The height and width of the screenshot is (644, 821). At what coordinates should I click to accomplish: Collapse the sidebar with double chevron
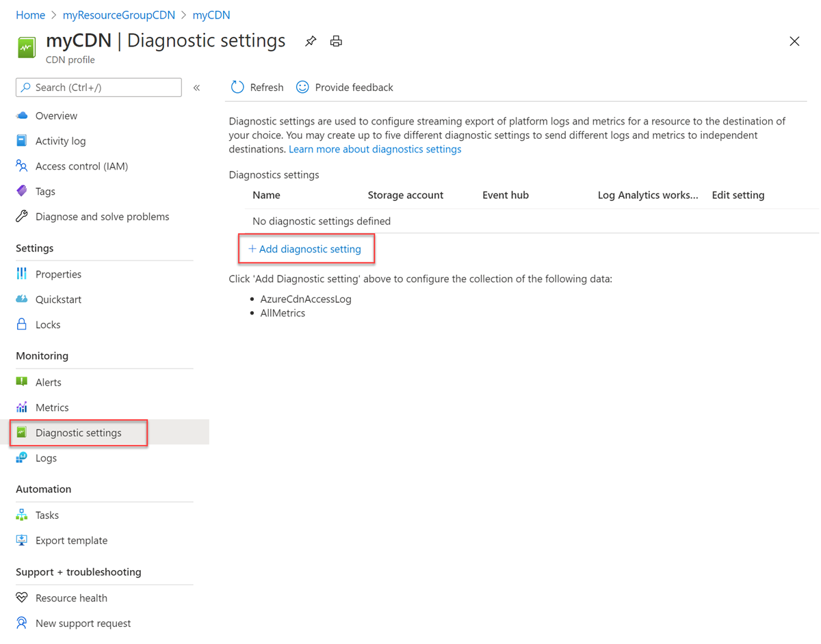tap(196, 88)
